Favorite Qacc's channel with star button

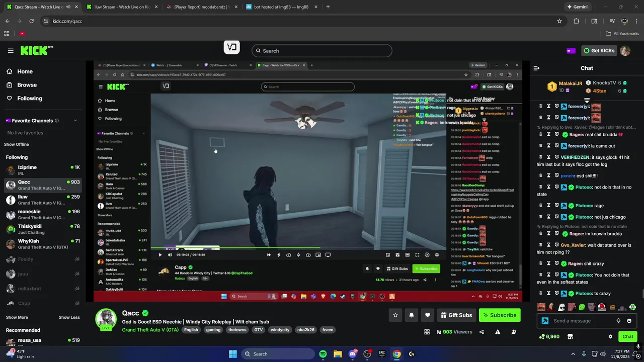coord(395,315)
